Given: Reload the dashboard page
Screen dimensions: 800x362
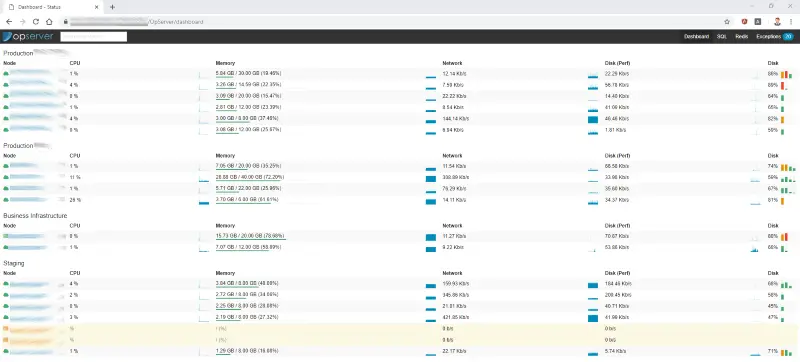Looking at the screenshot, I should click(36, 22).
